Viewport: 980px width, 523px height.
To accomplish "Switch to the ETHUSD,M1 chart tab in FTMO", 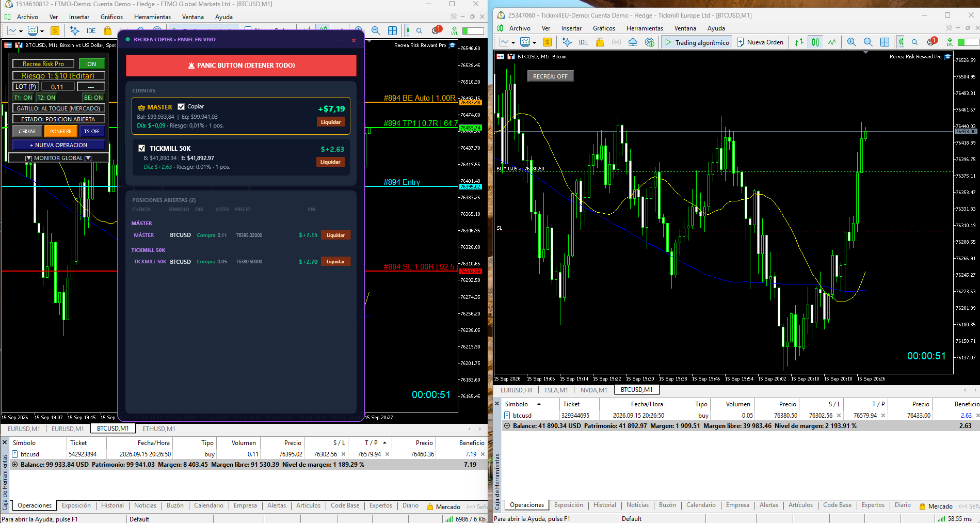I will tap(158, 429).
